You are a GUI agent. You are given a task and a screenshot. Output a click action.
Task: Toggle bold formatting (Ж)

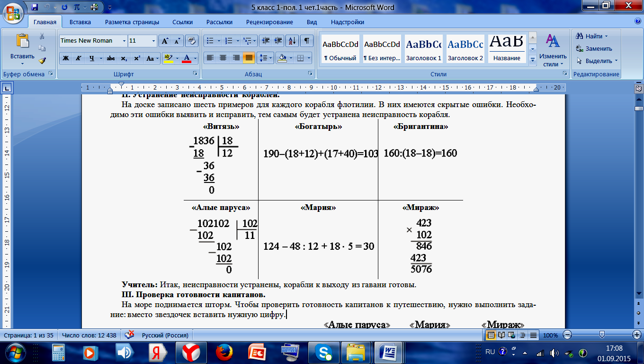(66, 58)
